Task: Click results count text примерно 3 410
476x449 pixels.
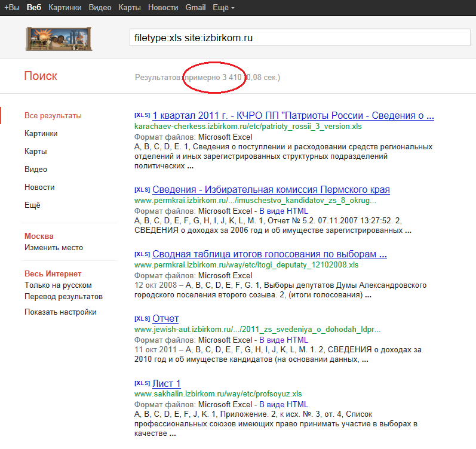Action: 213,78
